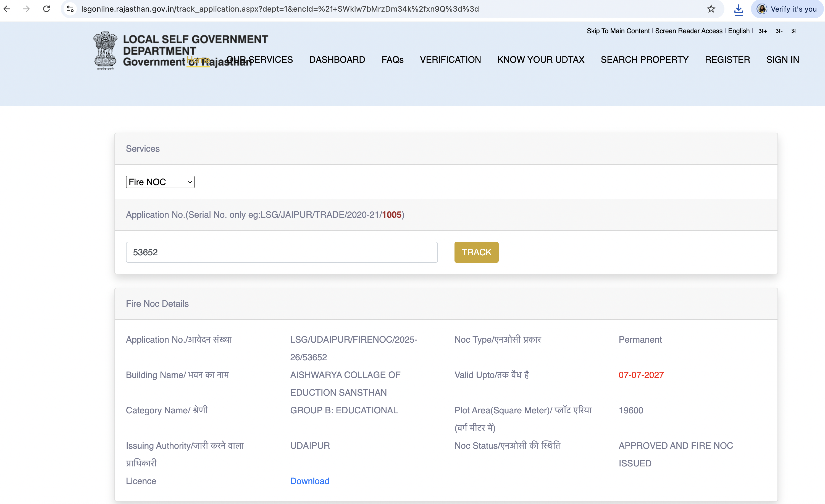Click the SIGN IN link
This screenshot has width=825, height=504.
(x=782, y=60)
